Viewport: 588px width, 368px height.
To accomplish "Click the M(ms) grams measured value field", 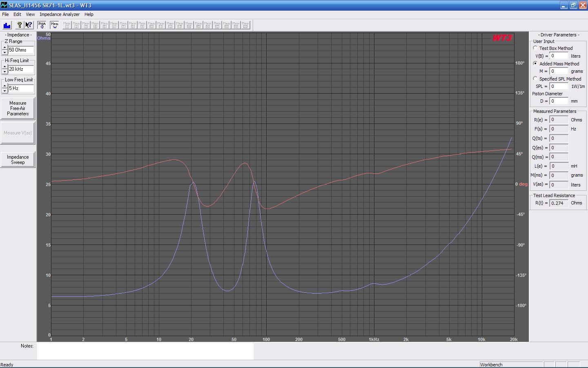I will [559, 175].
